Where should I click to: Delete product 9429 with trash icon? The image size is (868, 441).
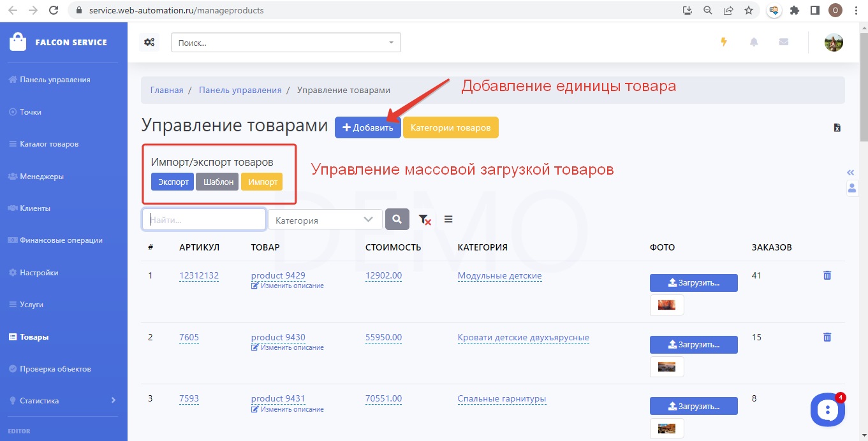[x=827, y=275]
